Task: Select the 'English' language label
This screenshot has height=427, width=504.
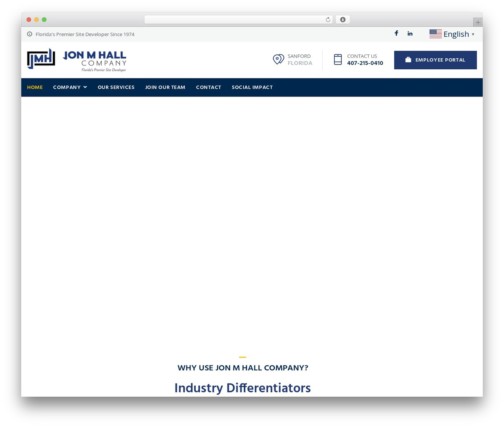Action: pos(456,34)
